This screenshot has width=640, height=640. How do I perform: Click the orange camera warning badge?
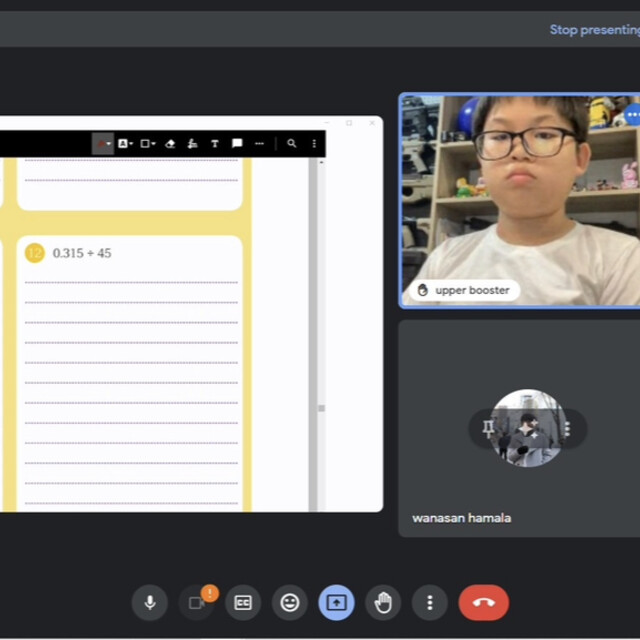[x=210, y=593]
